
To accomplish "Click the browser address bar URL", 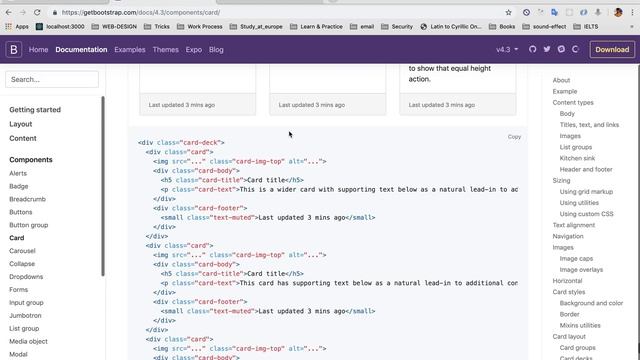I will tap(141, 13).
